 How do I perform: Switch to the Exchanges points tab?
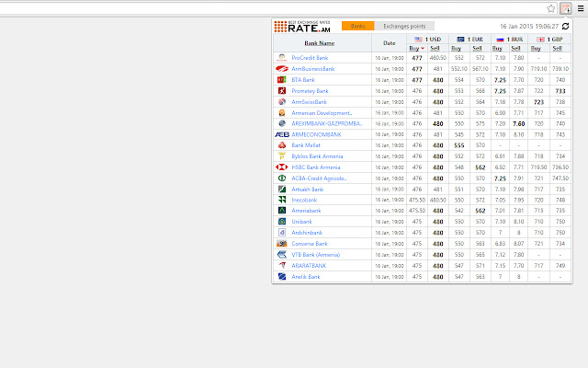(x=404, y=26)
